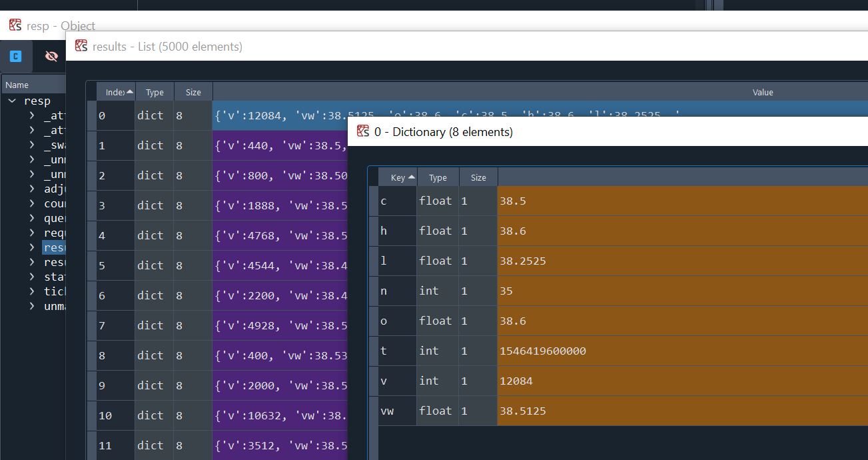Click size cell 8 in results row 7

click(x=193, y=325)
